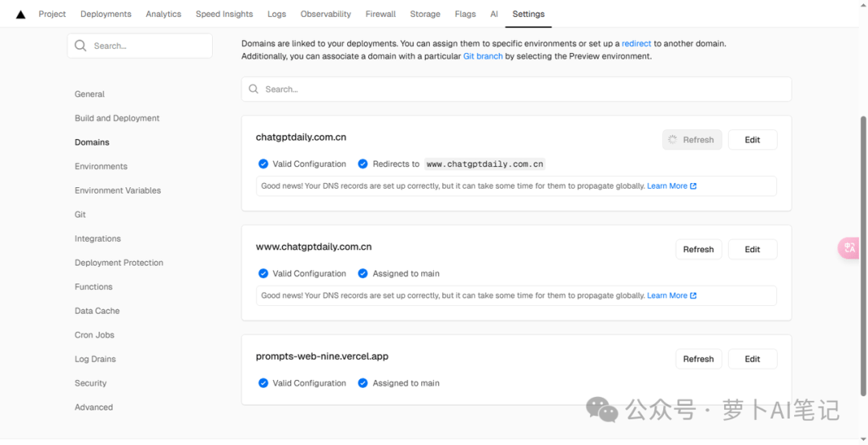This screenshot has height=445, width=868.
Task: Click the Vercel triangle logo
Action: pos(20,14)
